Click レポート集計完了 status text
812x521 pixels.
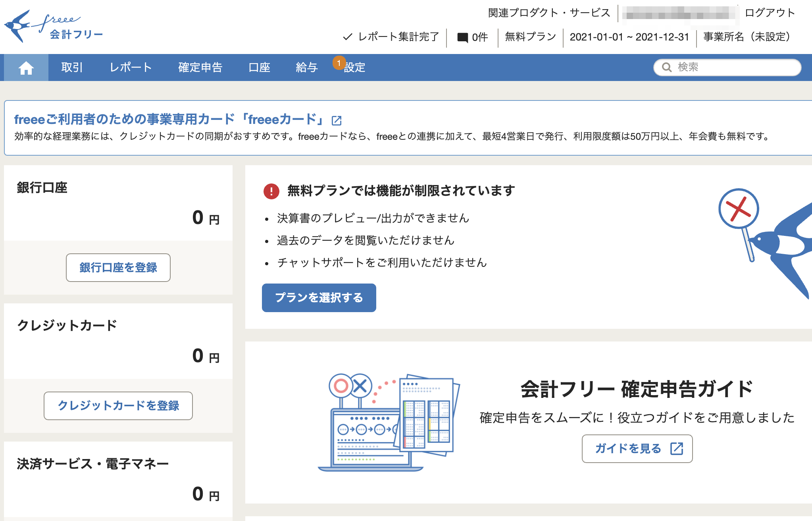click(x=398, y=37)
